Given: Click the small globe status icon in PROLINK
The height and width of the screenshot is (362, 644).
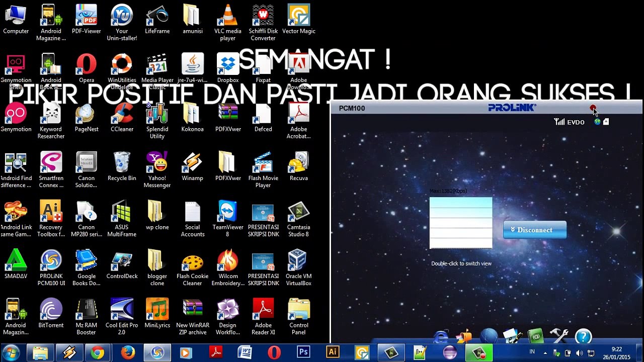Looking at the screenshot, I should pos(597,122).
